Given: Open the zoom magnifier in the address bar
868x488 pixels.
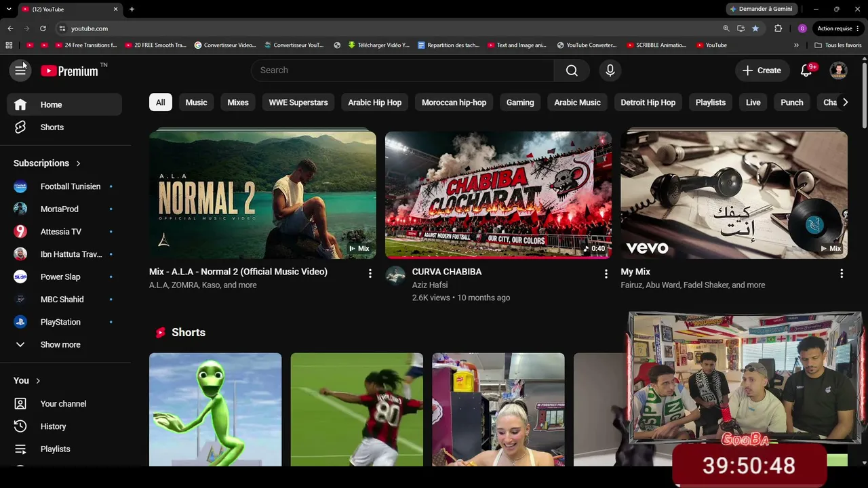Looking at the screenshot, I should tap(726, 28).
